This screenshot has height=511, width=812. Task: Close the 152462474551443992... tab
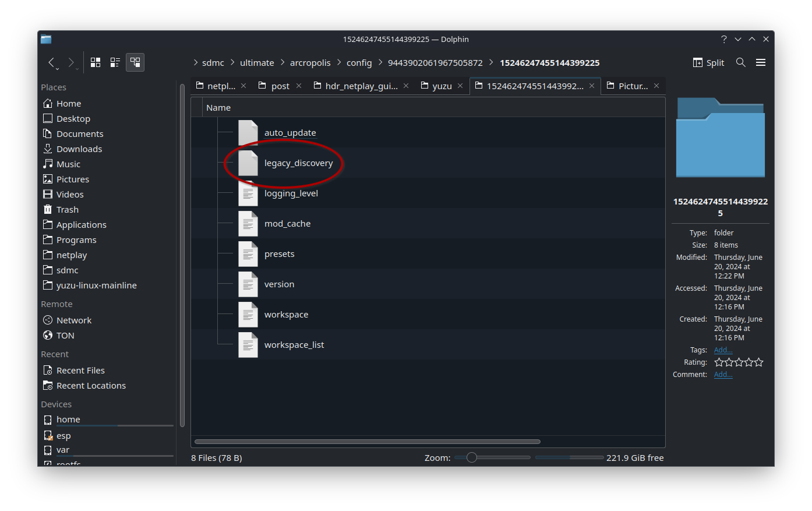click(x=592, y=86)
